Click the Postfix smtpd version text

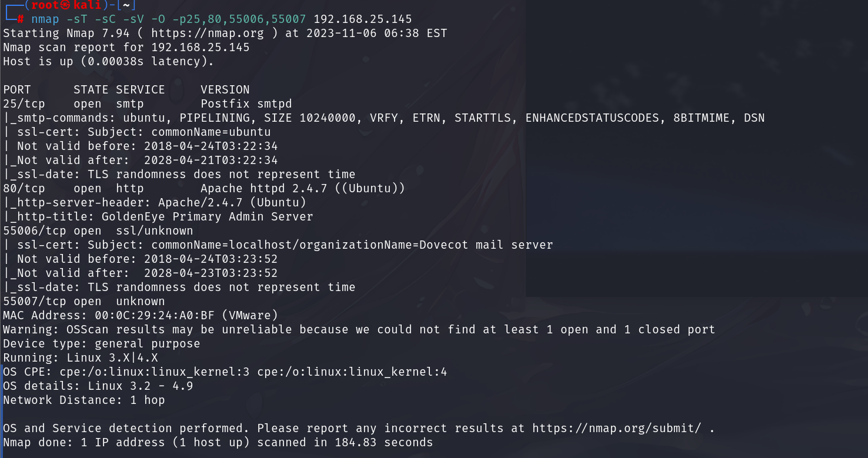point(246,104)
